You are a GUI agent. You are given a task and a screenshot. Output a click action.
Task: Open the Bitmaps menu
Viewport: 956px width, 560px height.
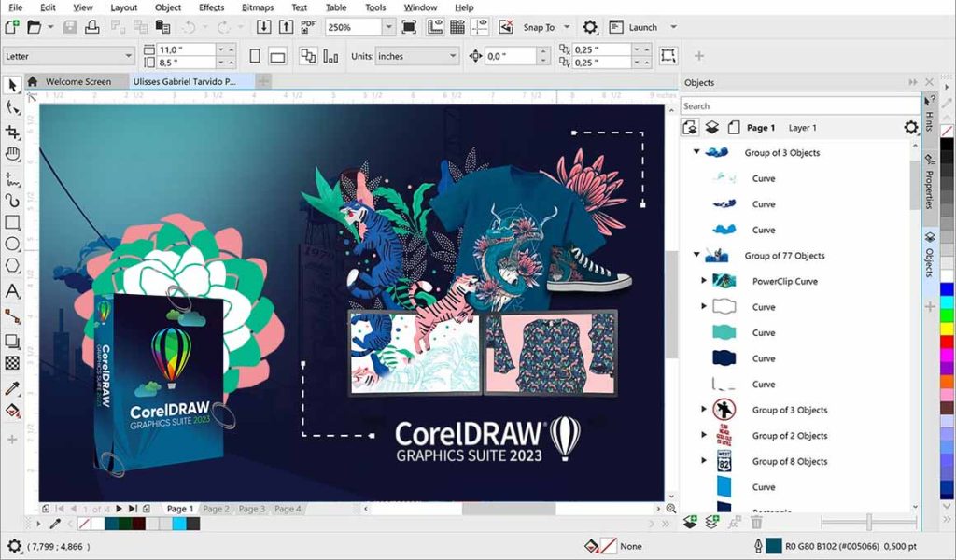(x=259, y=7)
